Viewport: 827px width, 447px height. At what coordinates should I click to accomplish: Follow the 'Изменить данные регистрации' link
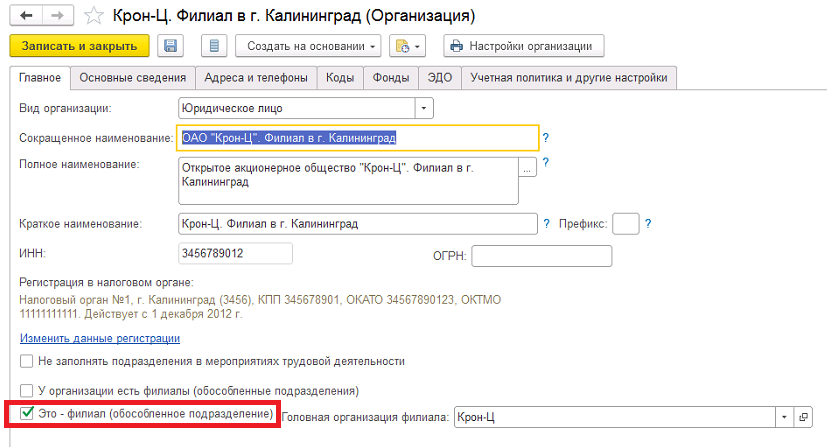point(100,338)
